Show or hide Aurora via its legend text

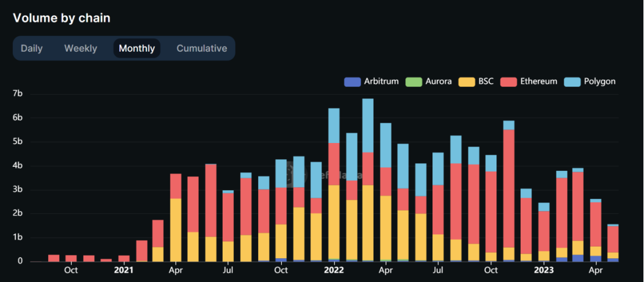438,81
